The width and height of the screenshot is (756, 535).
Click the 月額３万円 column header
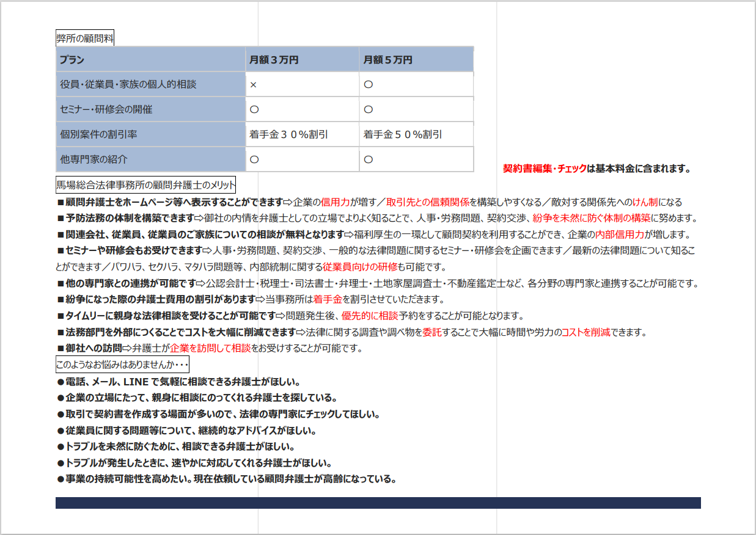[x=274, y=60]
